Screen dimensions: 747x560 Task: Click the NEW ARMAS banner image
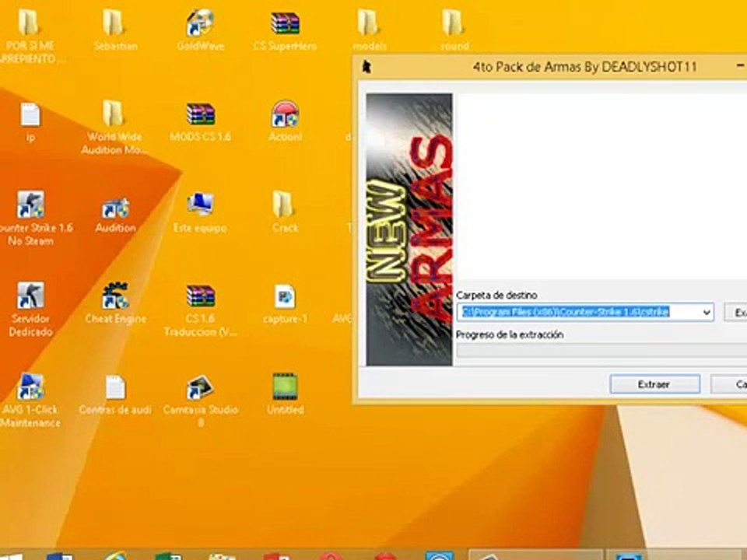[409, 229]
